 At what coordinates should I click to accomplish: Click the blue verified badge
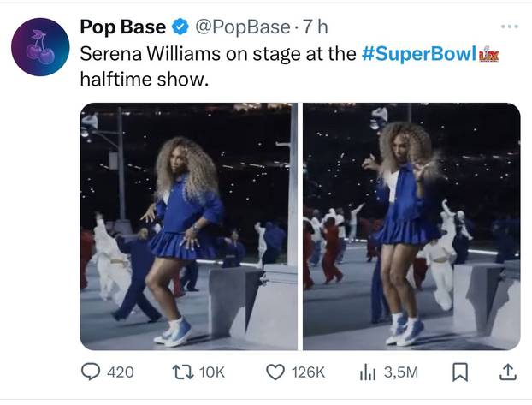click(180, 28)
